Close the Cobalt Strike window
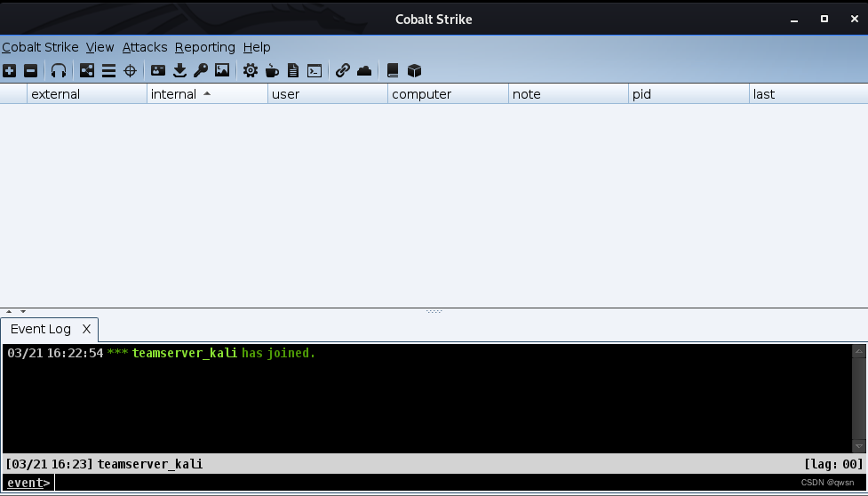The image size is (868, 496). click(854, 19)
